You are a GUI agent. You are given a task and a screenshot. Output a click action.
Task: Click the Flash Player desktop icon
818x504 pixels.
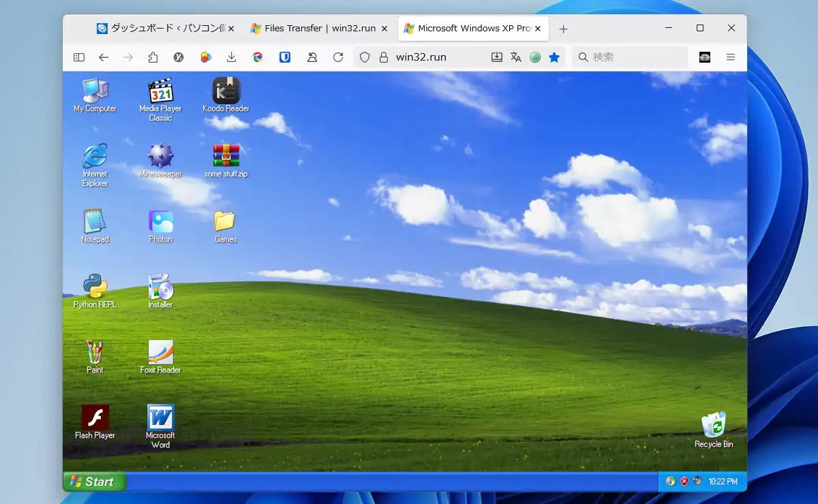click(x=95, y=418)
